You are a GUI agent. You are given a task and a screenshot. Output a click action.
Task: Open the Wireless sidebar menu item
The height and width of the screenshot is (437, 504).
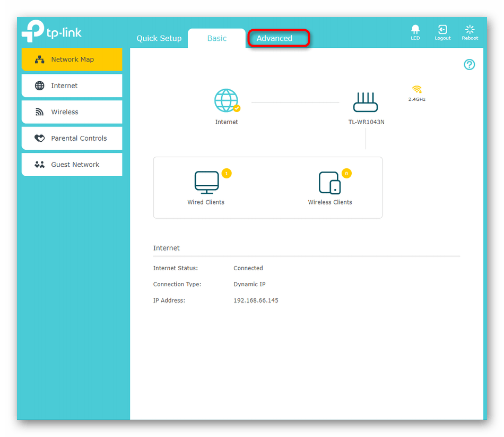pos(72,112)
